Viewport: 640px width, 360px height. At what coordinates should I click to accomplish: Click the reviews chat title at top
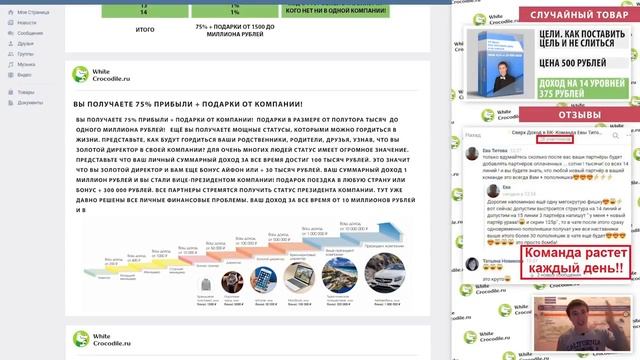[x=557, y=133]
